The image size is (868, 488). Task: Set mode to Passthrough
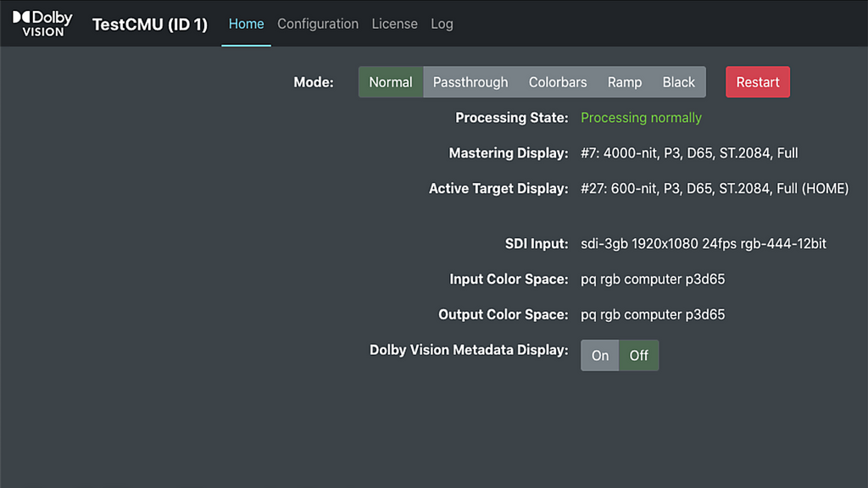[x=470, y=82]
